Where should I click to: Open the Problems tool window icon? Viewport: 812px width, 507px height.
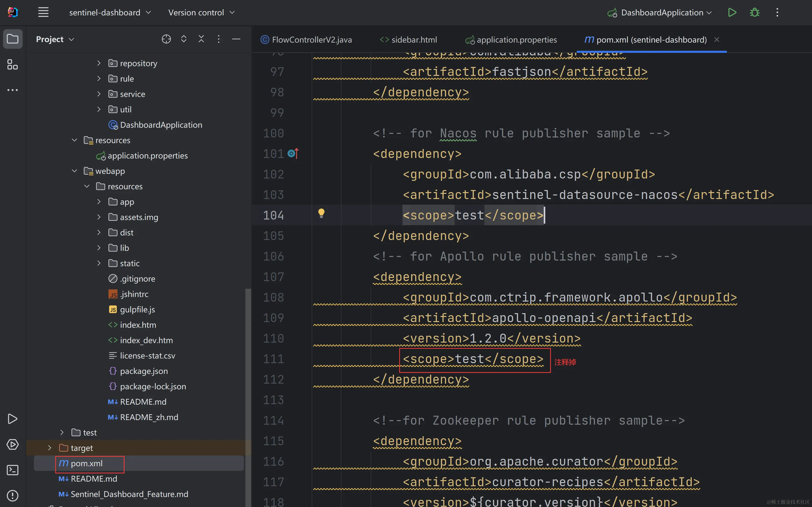point(12,495)
